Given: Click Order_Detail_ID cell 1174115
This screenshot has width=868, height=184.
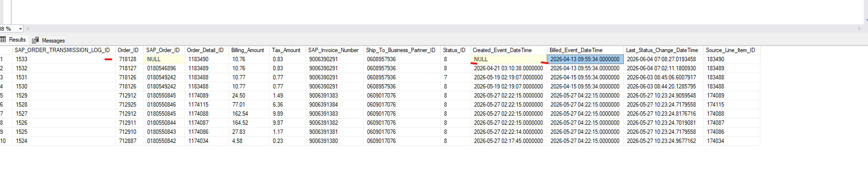Looking at the screenshot, I should click(206, 105).
